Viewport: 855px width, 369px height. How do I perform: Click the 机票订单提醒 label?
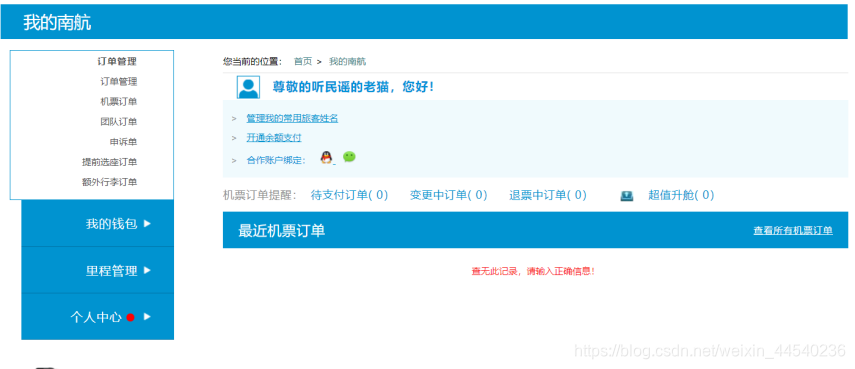pos(260,195)
